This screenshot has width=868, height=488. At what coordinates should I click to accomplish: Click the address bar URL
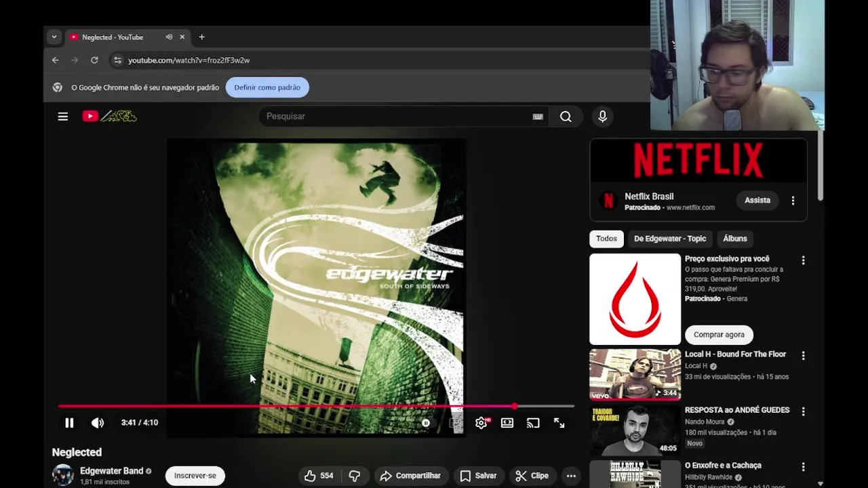189,60
